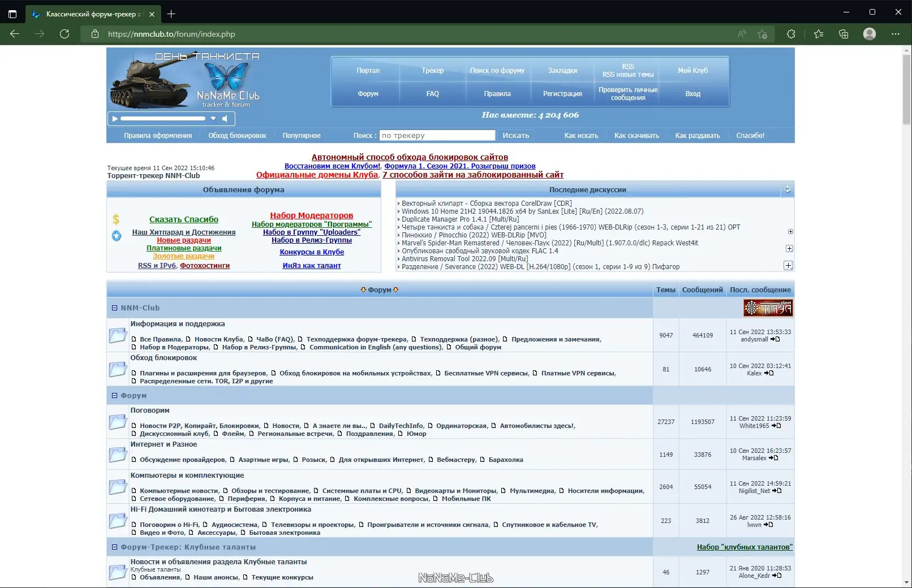Open the Конкурсы в Клубе link
Viewport: 912px width, 588px height.
pyautogui.click(x=312, y=252)
